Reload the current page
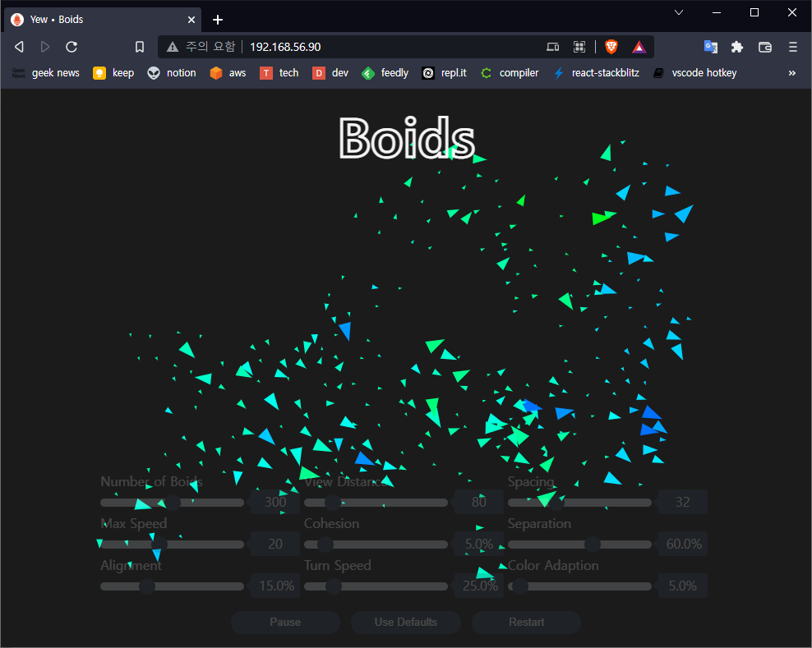812x648 pixels. pos(72,47)
